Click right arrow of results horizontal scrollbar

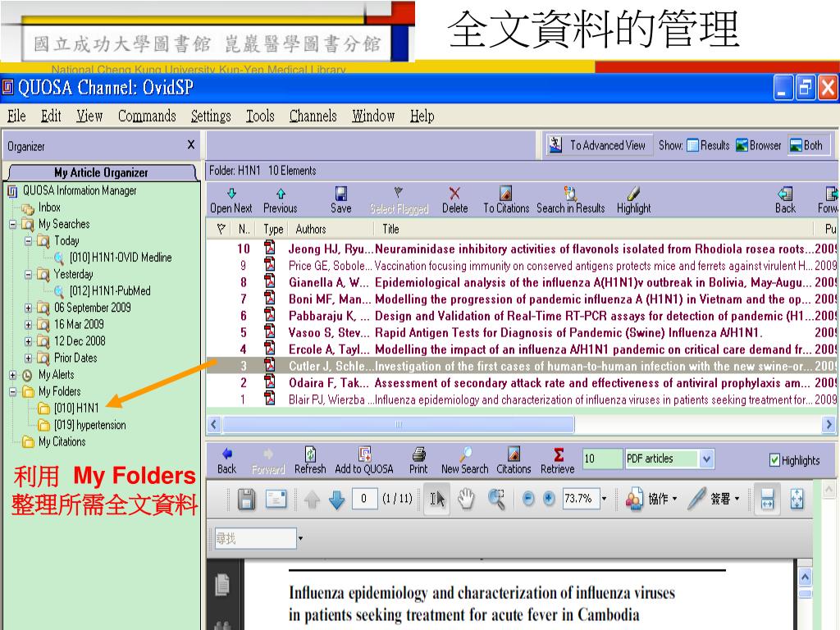pos(829,425)
